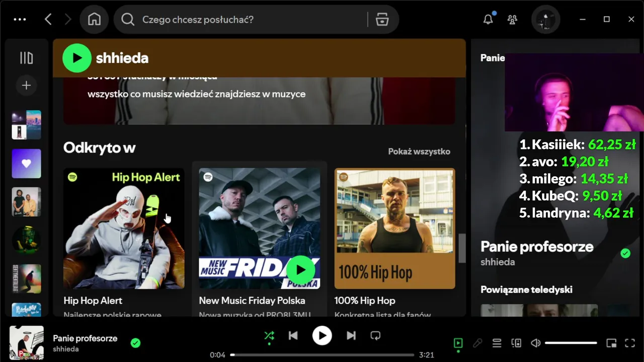Click shhieda under now-playing track title
Image resolution: width=644 pixels, height=362 pixels.
pyautogui.click(x=66, y=349)
